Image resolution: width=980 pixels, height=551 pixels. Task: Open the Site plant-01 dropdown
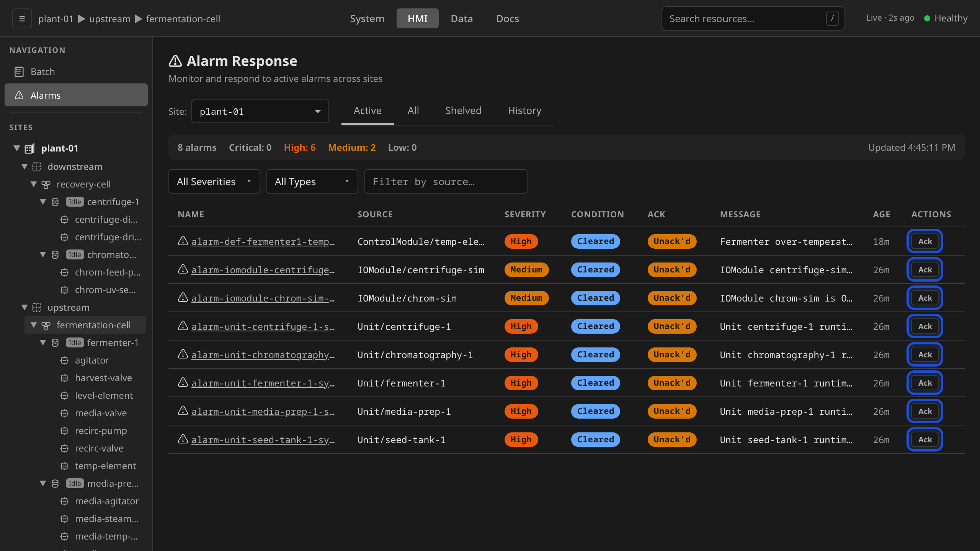(x=260, y=111)
